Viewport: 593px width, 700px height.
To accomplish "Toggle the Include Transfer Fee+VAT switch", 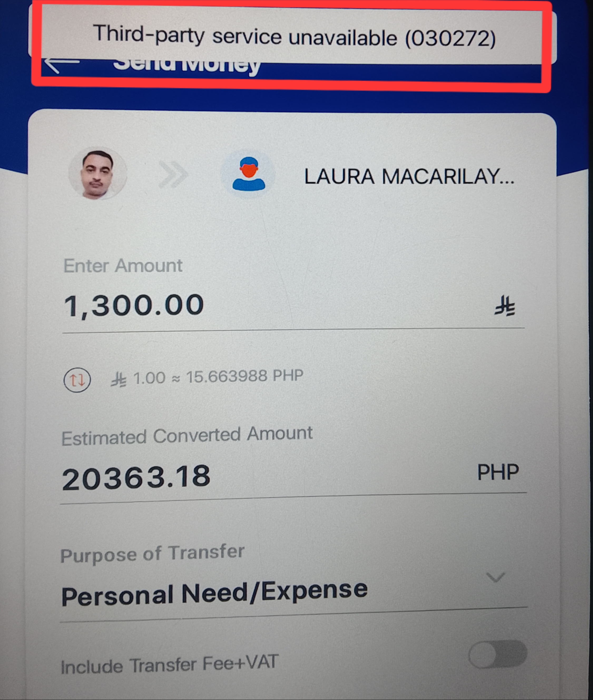I will point(498,654).
